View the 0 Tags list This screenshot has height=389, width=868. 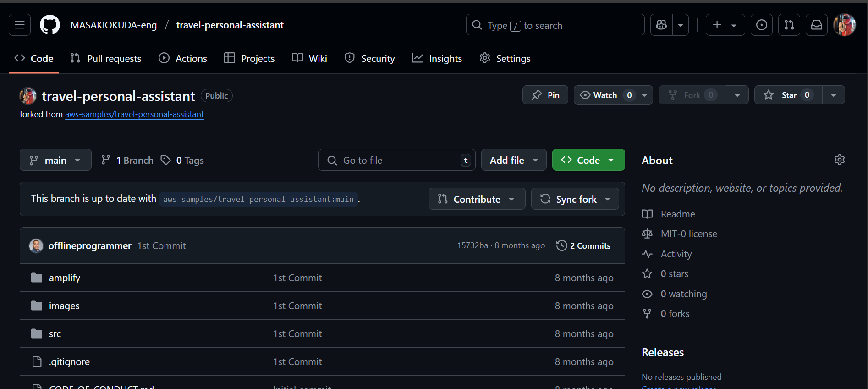(x=182, y=160)
